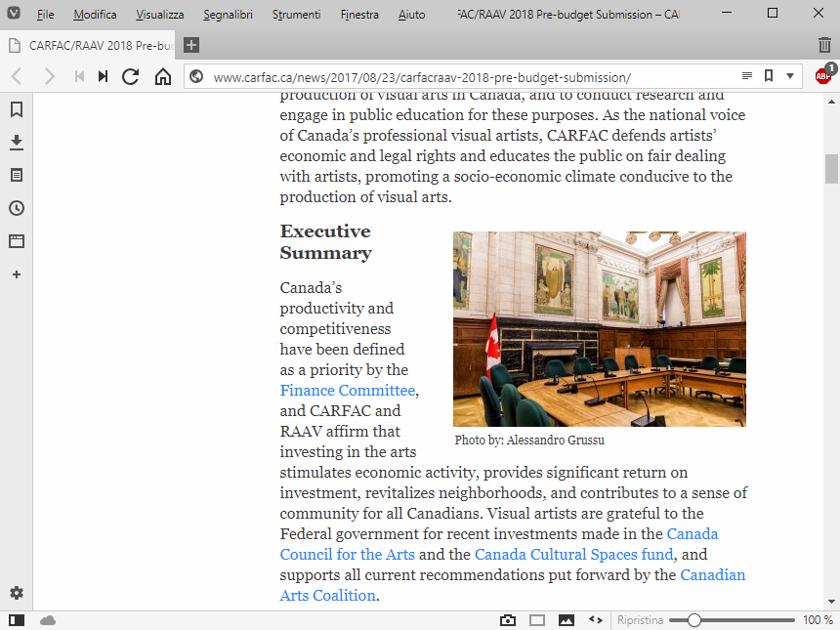Open the Finestra menu
The height and width of the screenshot is (630, 840).
(359, 15)
